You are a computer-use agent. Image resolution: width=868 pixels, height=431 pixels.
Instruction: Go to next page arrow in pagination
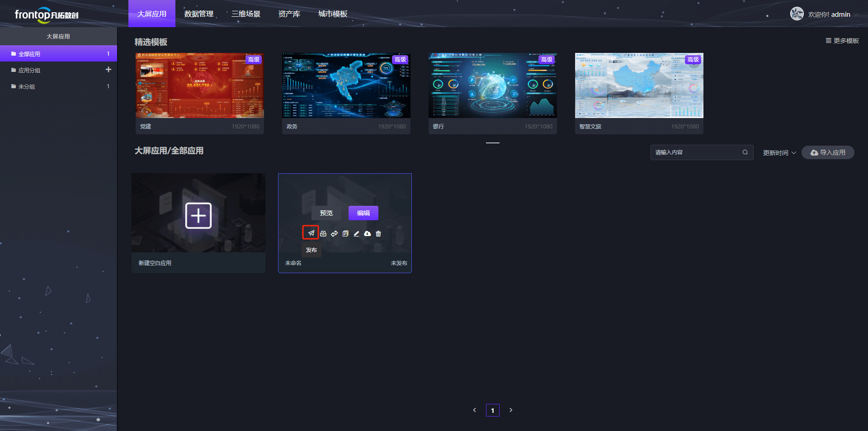pos(511,410)
